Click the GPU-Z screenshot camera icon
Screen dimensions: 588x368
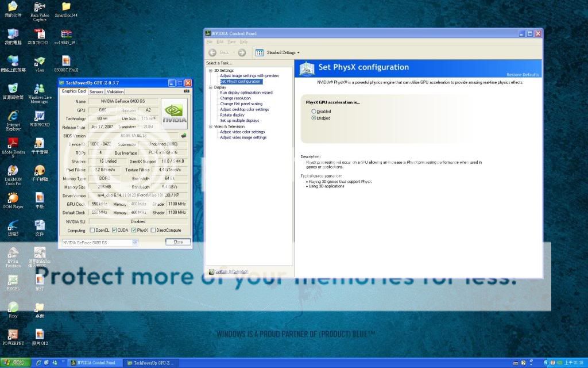[x=186, y=91]
